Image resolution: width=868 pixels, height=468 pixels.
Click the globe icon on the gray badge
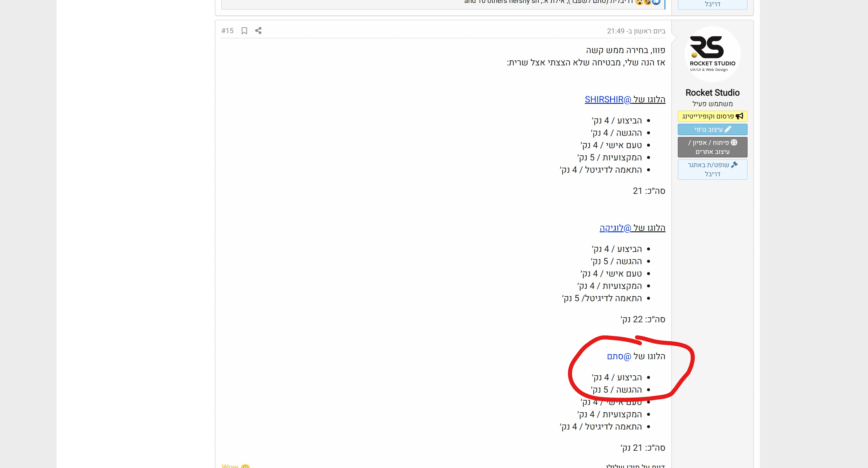coord(734,142)
